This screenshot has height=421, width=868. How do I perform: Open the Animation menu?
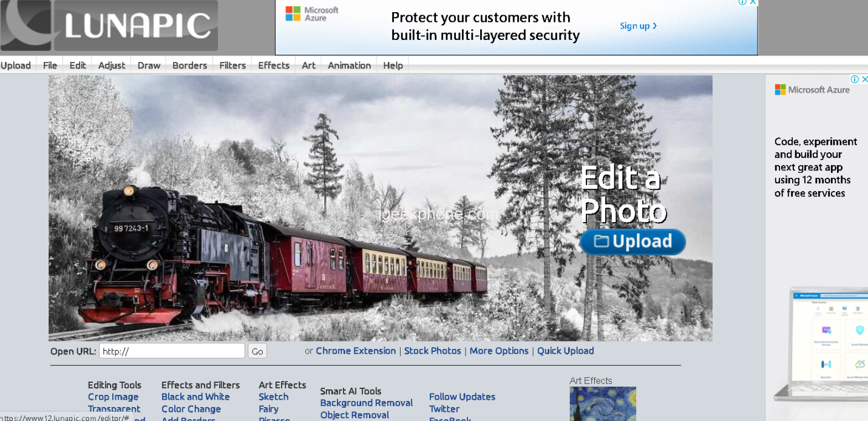click(x=349, y=66)
